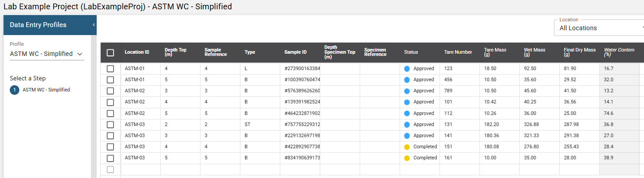This screenshot has height=178, width=644.
Task: Select the checkbox for tare number 161 row
Action: pos(110,158)
